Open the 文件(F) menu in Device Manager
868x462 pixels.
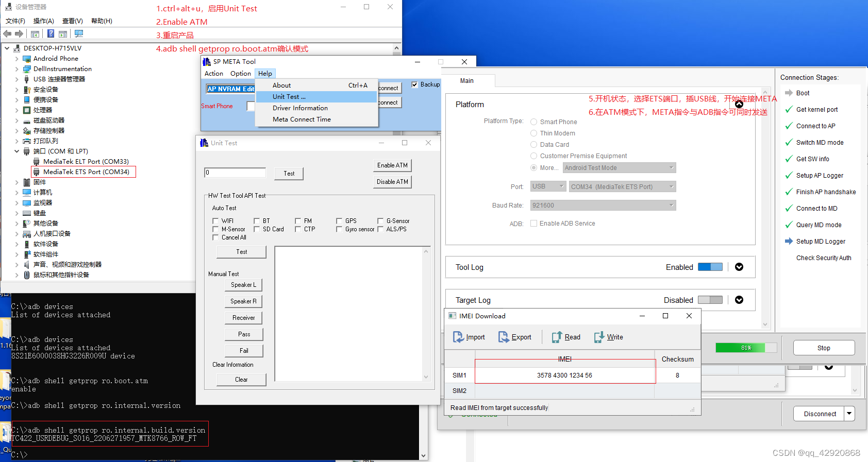coord(15,21)
